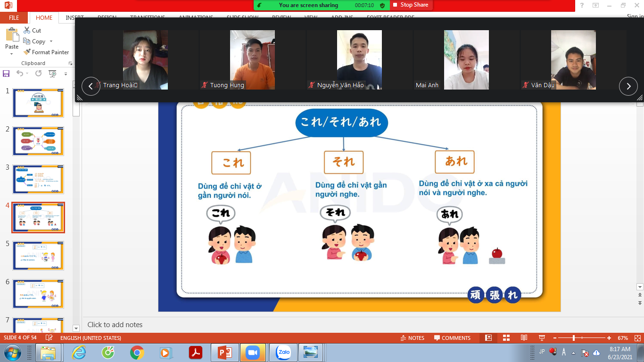This screenshot has width=644, height=362.
Task: Launch Slide Show view from status bar
Action: pos(542,338)
